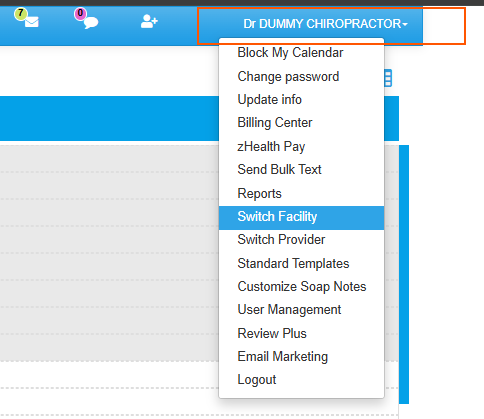This screenshot has width=484, height=419.
Task: Open the chat messages bubble icon
Action: (91, 23)
